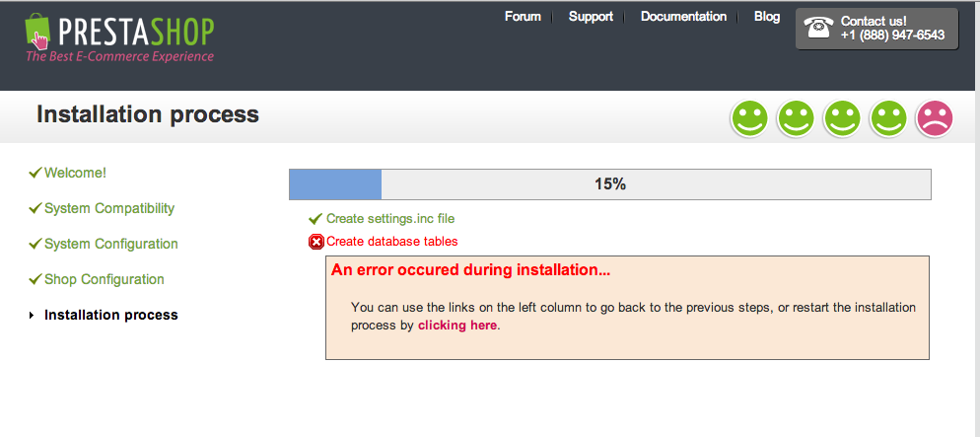Click the fourth green smiley step icon
Screen dimensions: 980x437
[888, 118]
